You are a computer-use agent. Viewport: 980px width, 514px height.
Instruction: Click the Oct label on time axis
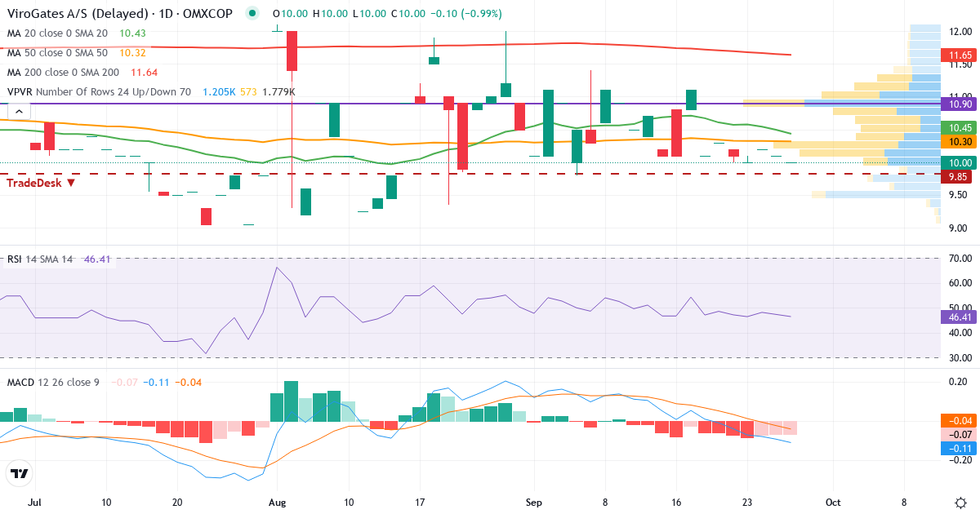[833, 503]
